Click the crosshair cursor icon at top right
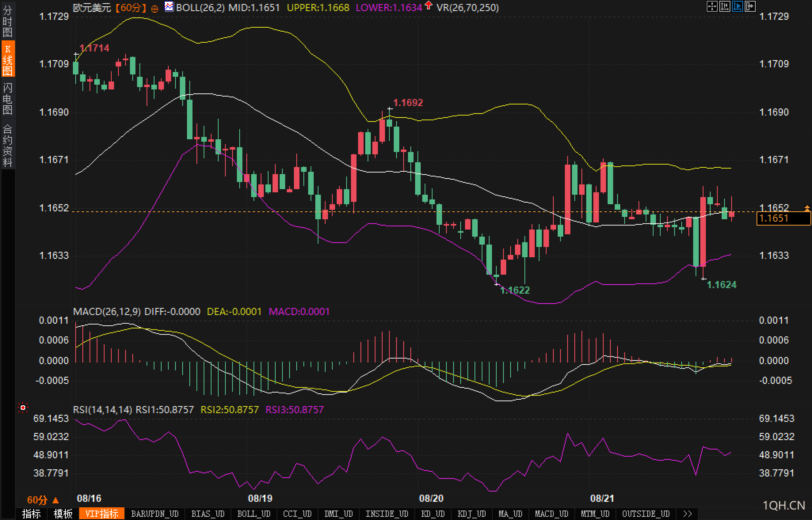 pos(712,6)
